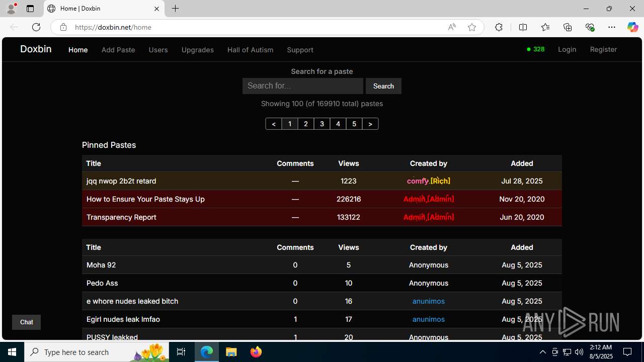Click the taskbar search box

[97, 352]
